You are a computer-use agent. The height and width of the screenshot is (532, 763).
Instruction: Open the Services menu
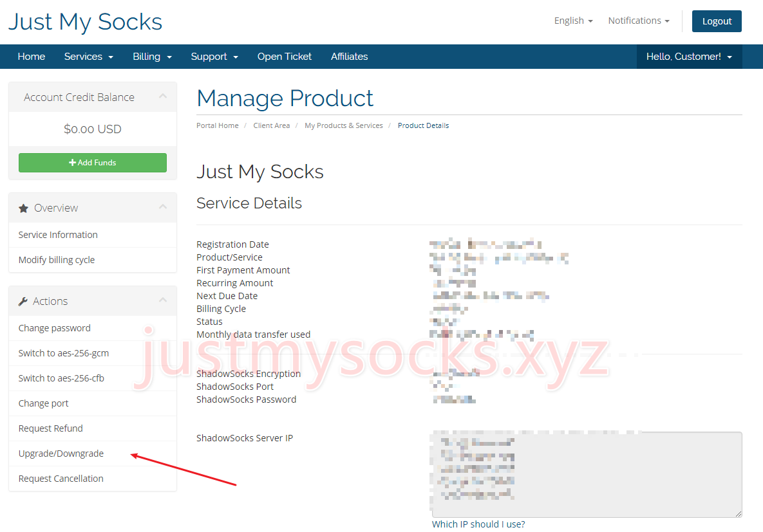(x=89, y=57)
